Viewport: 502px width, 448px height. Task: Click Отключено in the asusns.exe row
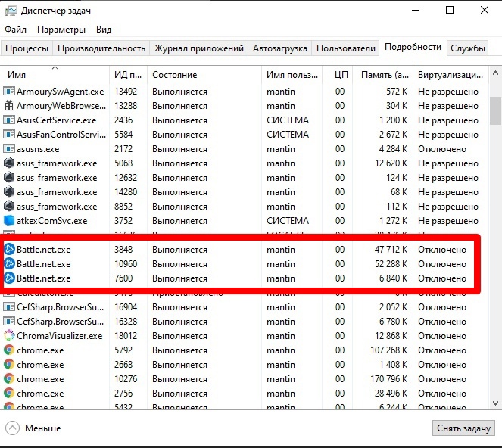point(442,149)
